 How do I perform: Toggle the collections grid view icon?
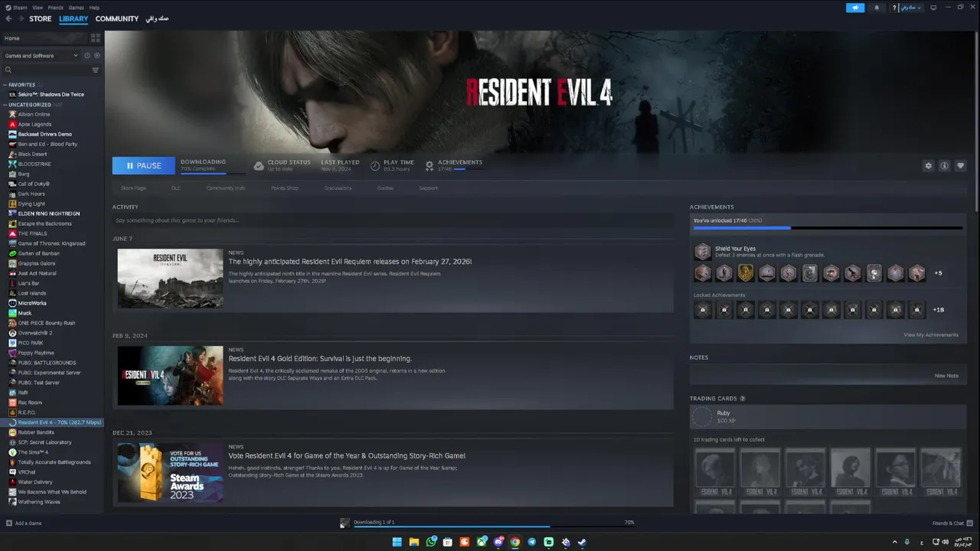[96, 37]
